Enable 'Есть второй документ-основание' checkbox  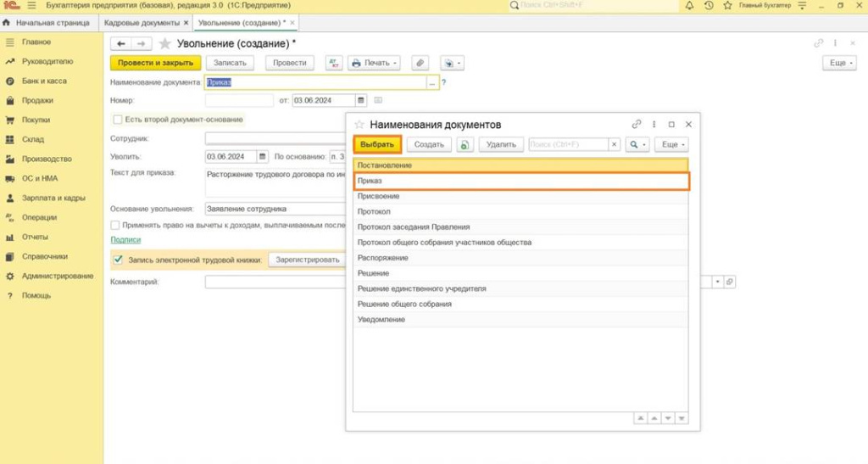click(x=118, y=120)
